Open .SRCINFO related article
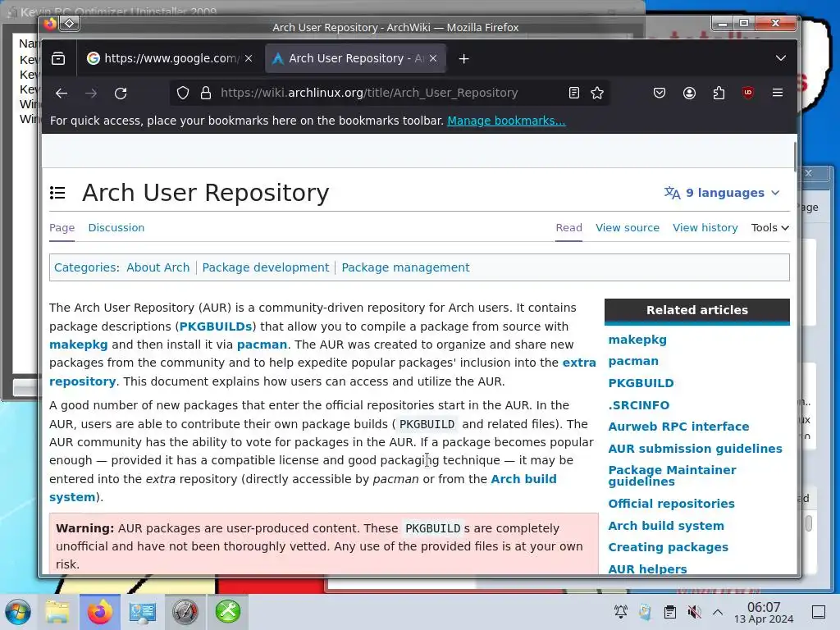 (x=638, y=405)
